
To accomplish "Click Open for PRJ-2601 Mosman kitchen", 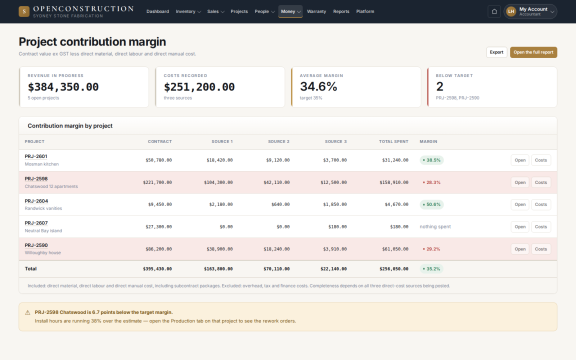I will [520, 160].
